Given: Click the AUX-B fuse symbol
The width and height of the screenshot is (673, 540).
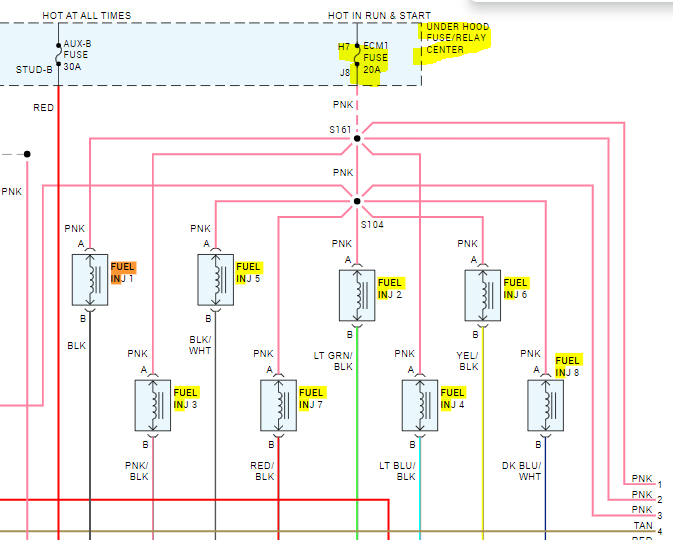Looking at the screenshot, I should tap(58, 56).
